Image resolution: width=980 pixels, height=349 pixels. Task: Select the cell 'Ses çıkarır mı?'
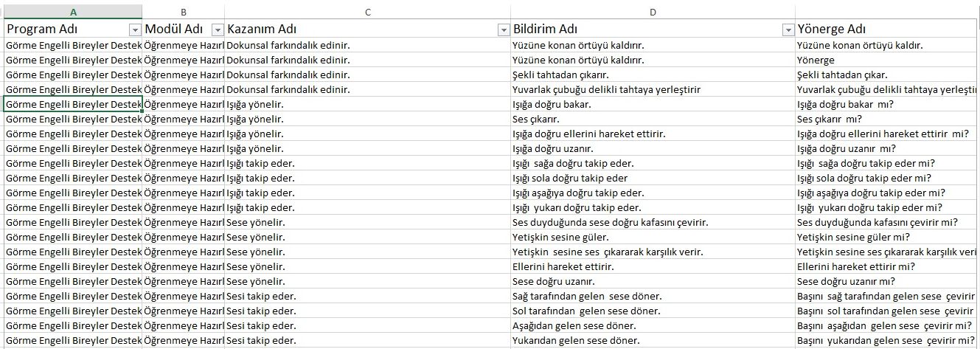[x=888, y=119]
